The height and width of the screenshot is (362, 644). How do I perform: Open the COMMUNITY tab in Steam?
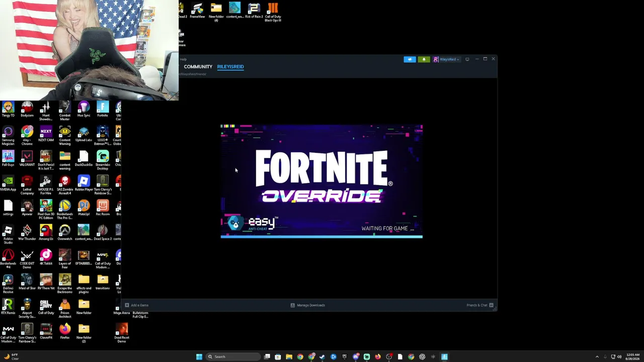pyautogui.click(x=198, y=67)
